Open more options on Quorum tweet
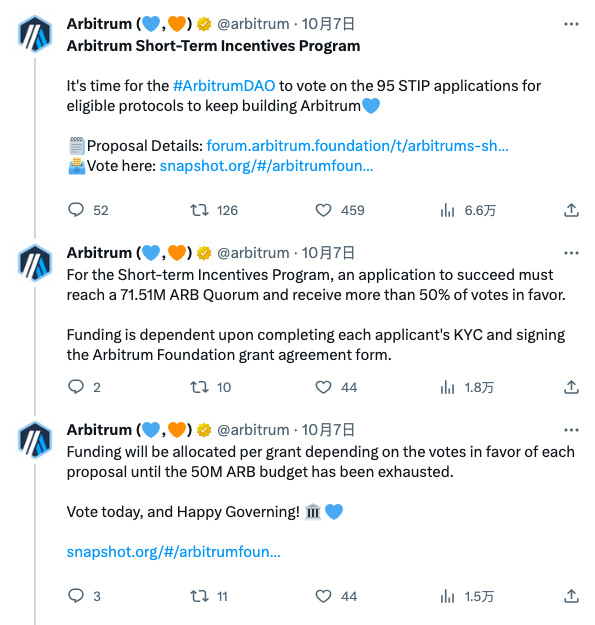 pyautogui.click(x=571, y=253)
